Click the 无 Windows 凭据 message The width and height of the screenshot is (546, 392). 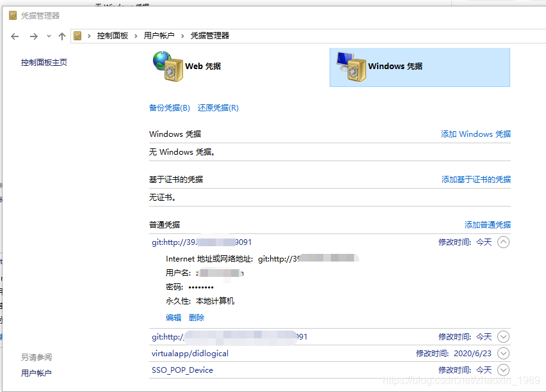coord(182,152)
